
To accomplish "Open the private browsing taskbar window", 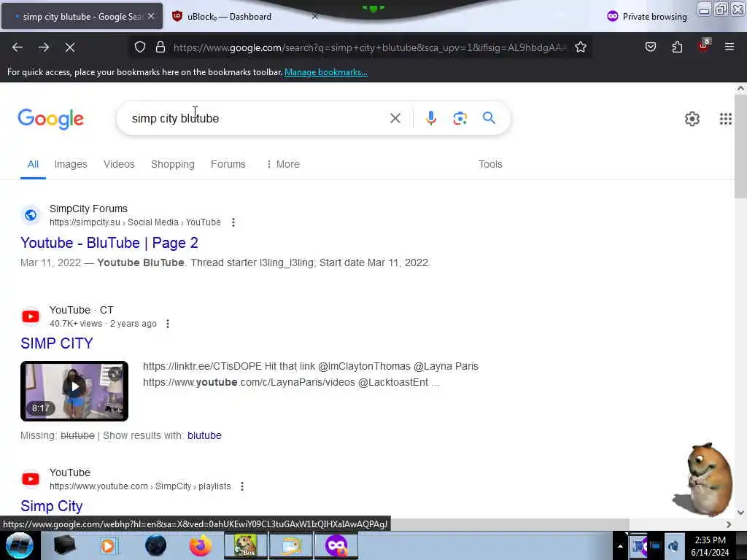I will point(336,545).
